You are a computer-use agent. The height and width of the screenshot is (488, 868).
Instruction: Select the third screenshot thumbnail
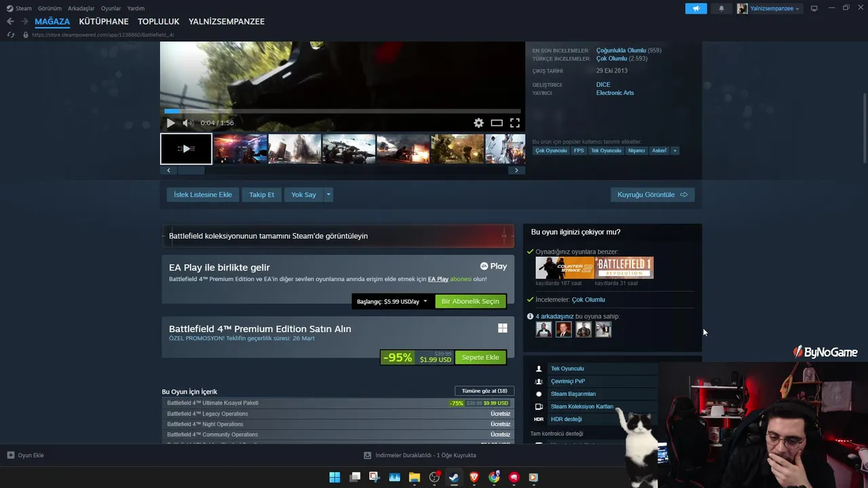pos(294,148)
